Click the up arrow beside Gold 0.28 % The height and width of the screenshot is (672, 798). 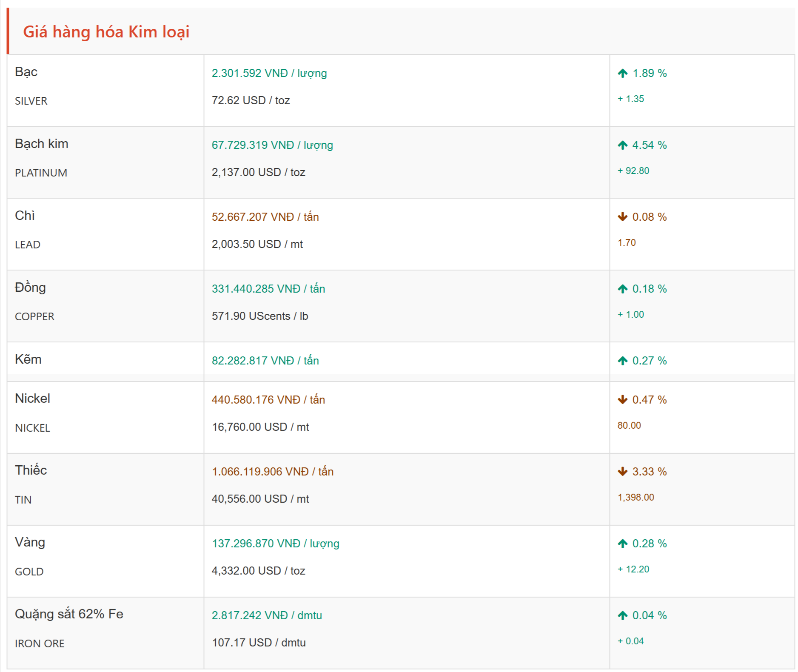tap(622, 544)
